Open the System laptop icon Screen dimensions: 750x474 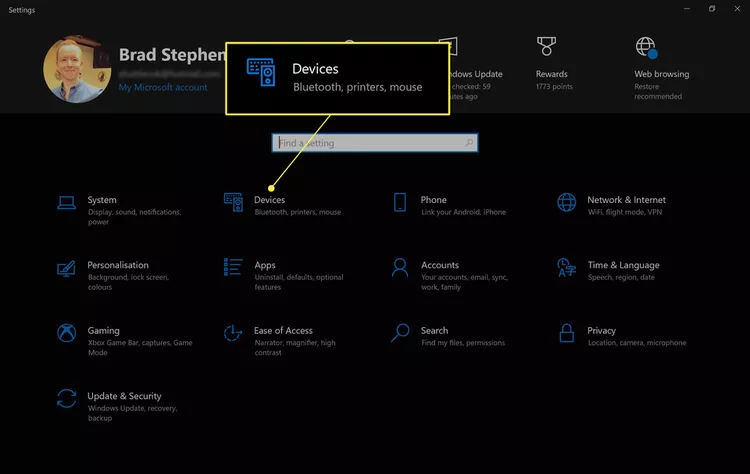[x=66, y=202]
